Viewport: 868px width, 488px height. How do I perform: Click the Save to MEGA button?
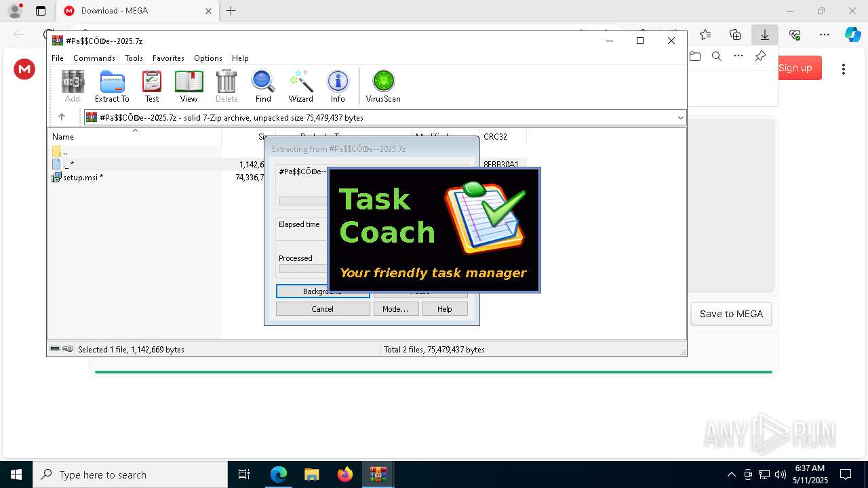[731, 314]
